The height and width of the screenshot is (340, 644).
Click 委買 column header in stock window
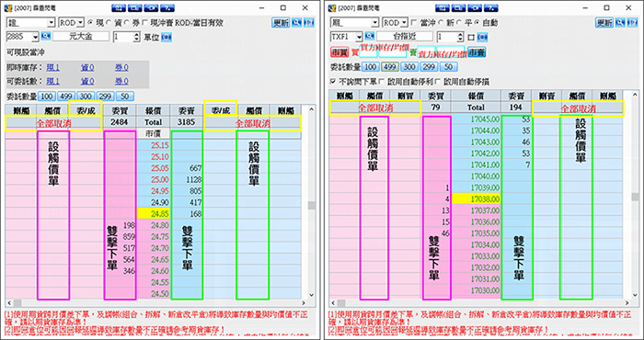[119, 110]
